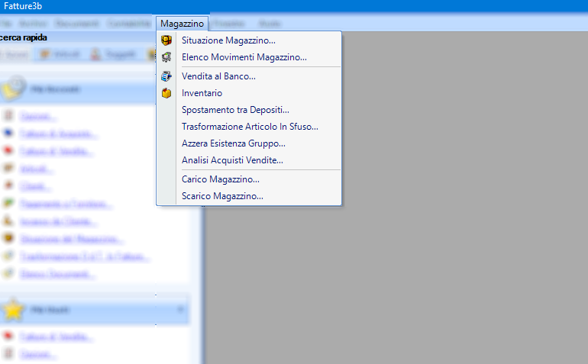Close the open Magazzino menu via its title

pyautogui.click(x=182, y=24)
